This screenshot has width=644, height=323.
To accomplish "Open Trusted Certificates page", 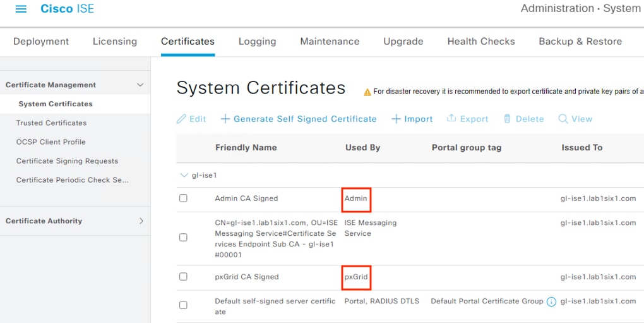I will (51, 123).
